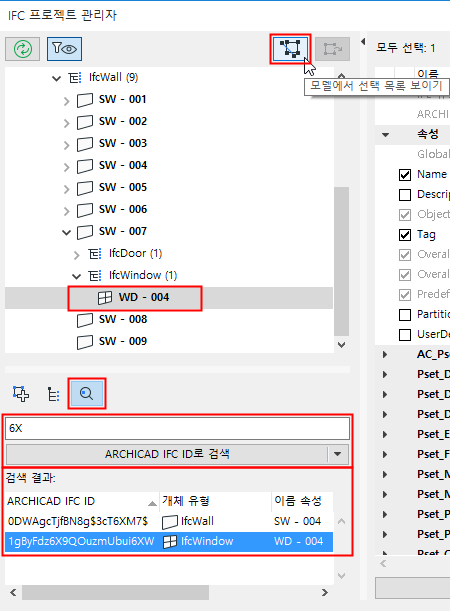Select the IfcWall SW - 004 search result row
Image resolution: width=450 pixels, height=611 pixels.
tap(169, 521)
